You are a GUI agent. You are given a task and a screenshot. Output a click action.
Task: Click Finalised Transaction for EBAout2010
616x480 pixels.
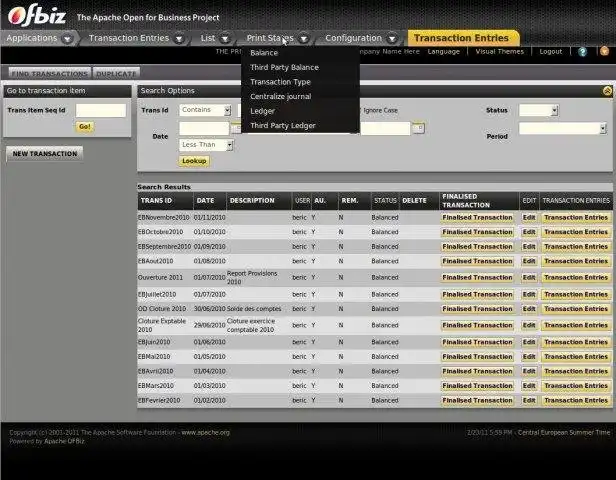[x=477, y=261]
